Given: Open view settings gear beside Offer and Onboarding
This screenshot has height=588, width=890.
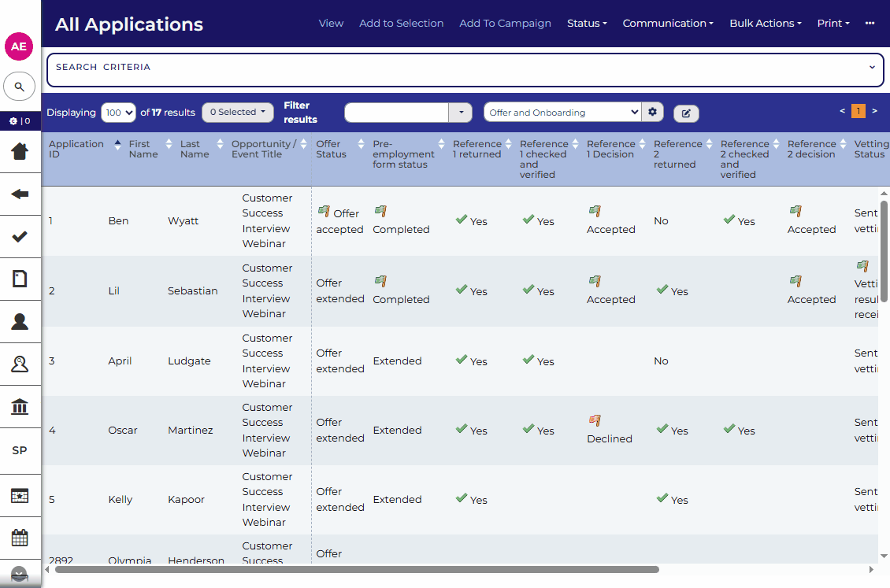Looking at the screenshot, I should [x=652, y=113].
